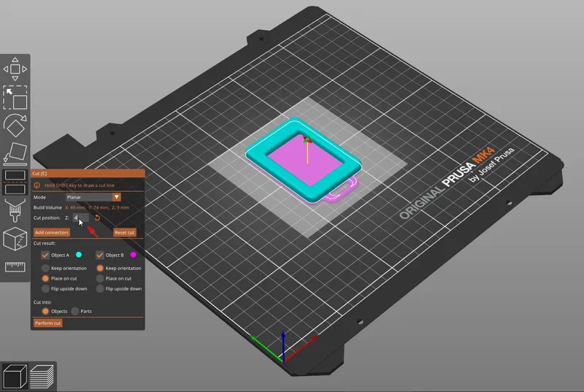Select Keep orientation for Object A
The height and width of the screenshot is (392, 584).
45,268
